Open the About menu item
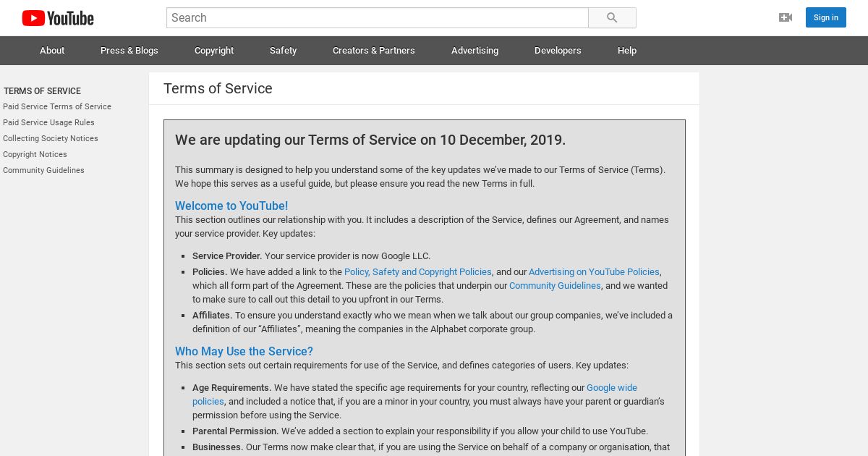Viewport: 868px width, 456px height. click(52, 51)
